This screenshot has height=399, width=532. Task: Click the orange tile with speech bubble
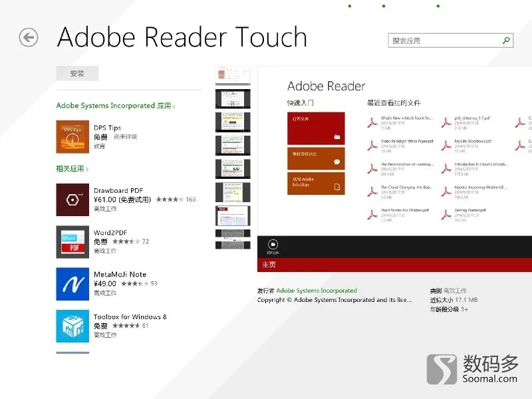[x=317, y=158]
